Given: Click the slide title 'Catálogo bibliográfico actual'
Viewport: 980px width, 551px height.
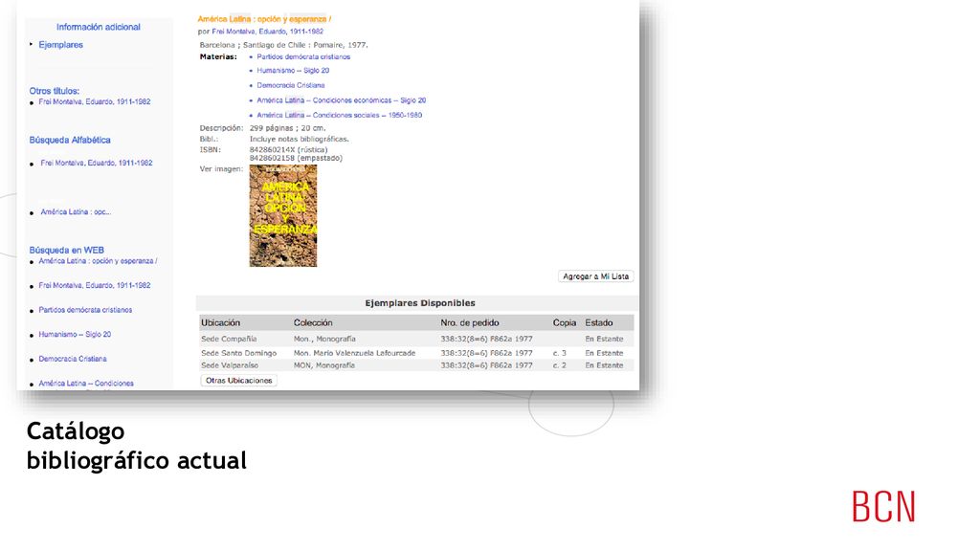Looking at the screenshot, I should pyautogui.click(x=136, y=446).
